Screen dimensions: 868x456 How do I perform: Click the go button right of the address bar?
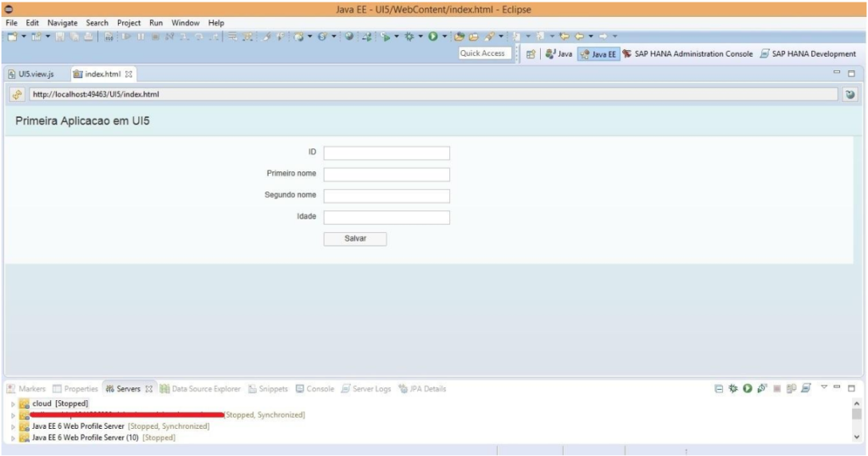pyautogui.click(x=850, y=94)
